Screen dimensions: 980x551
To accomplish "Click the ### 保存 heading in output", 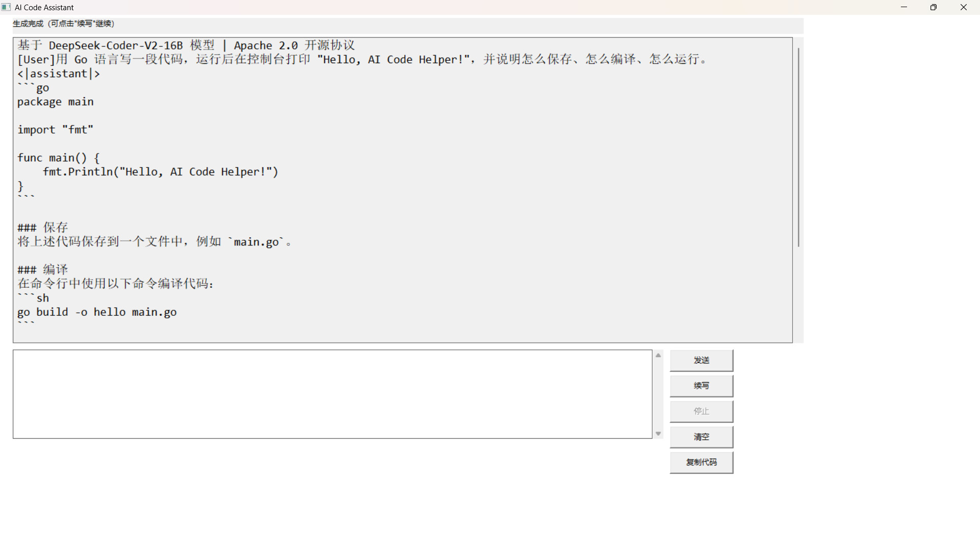I will point(42,227).
